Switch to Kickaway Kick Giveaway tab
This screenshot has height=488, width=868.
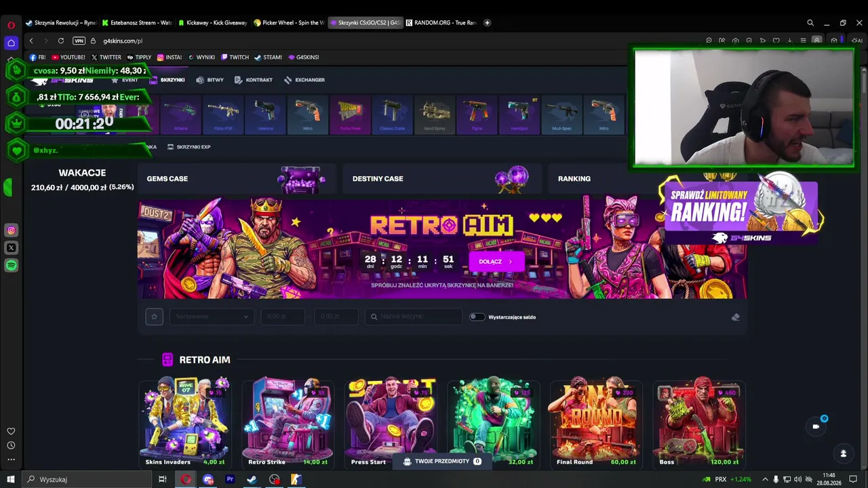[214, 22]
